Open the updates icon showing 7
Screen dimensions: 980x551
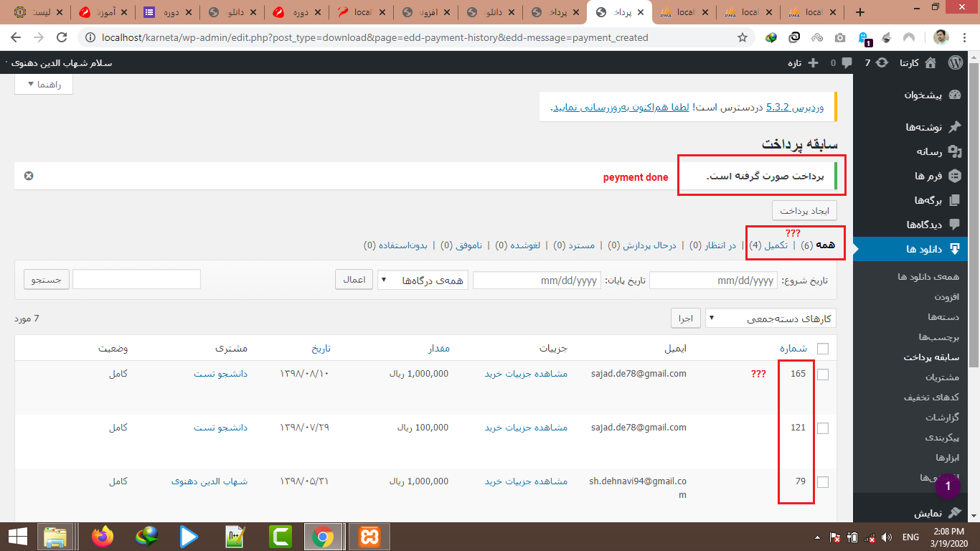882,62
